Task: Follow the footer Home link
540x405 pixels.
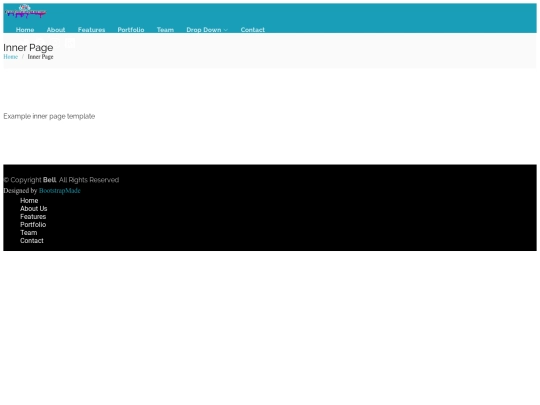Action: (29, 200)
